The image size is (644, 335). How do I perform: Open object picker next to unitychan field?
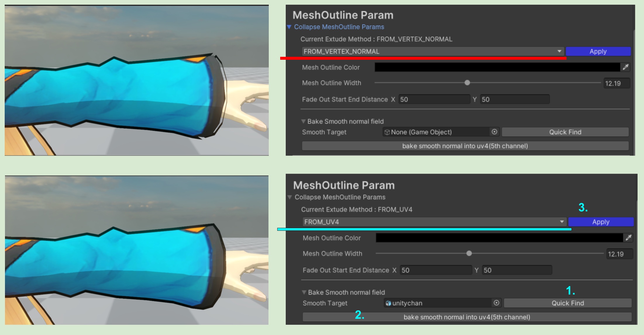[x=496, y=303]
